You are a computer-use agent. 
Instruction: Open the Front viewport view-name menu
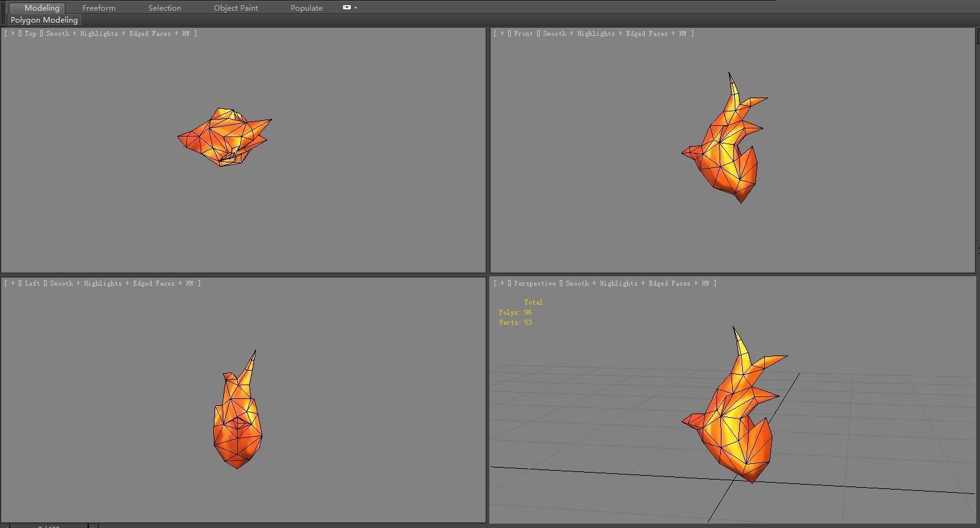[523, 33]
